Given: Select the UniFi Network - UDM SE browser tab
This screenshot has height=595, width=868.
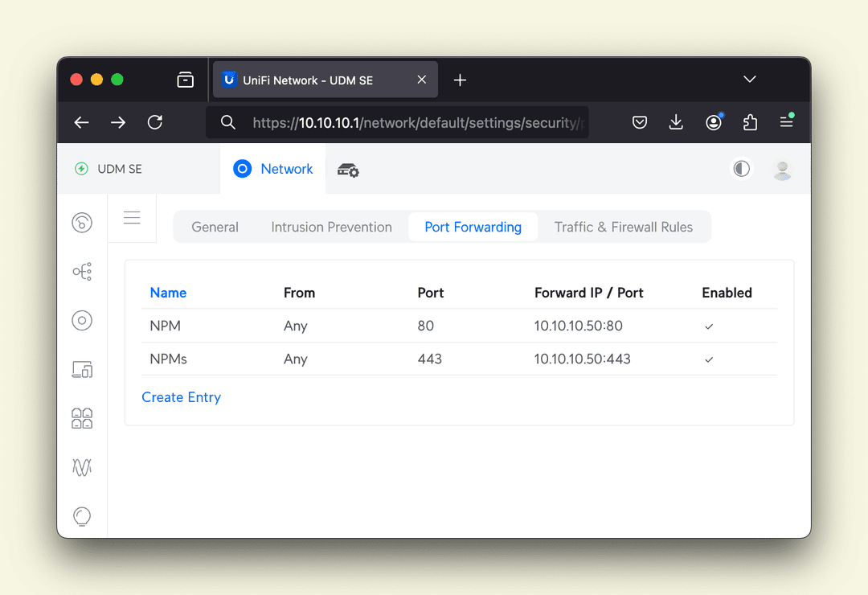Looking at the screenshot, I should [x=325, y=80].
